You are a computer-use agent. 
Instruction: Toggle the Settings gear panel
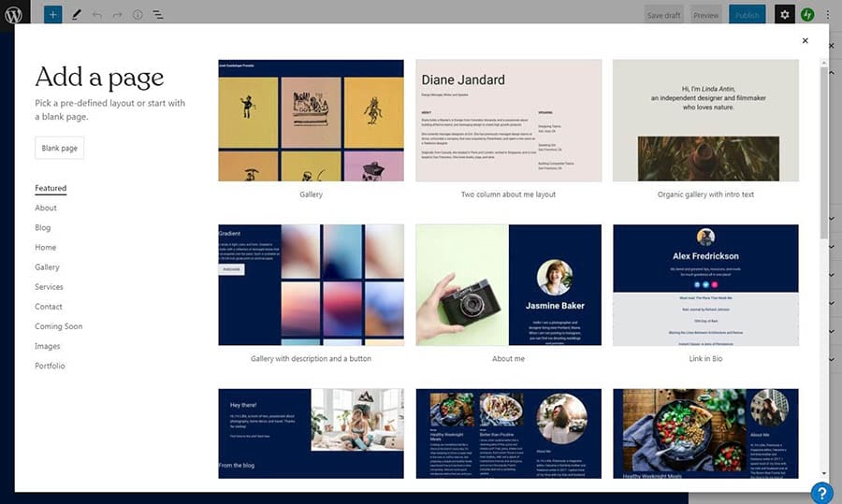tap(785, 15)
